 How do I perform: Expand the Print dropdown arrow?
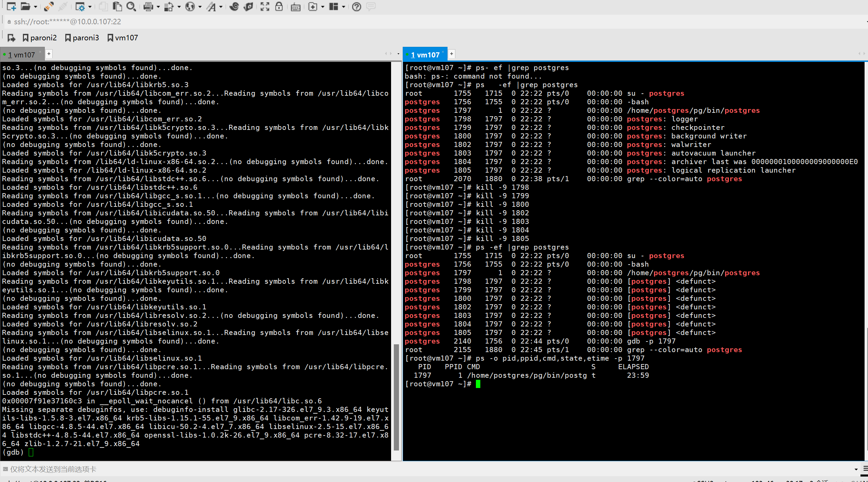click(158, 7)
